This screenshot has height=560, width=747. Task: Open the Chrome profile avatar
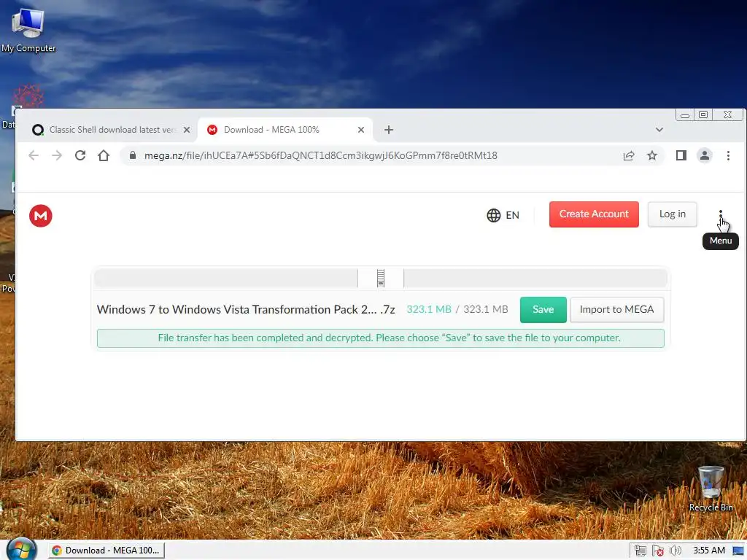[705, 156]
